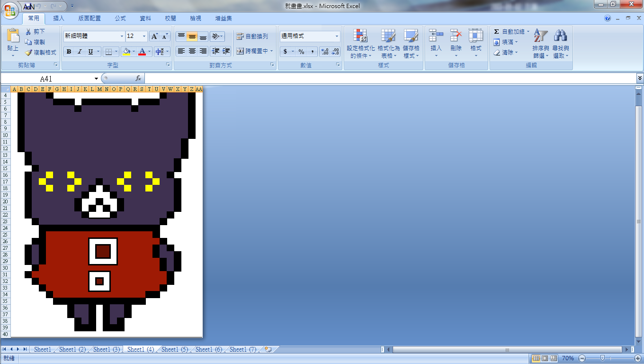Switch to the 版面配置 ribbon tab
The width and height of the screenshot is (644, 364).
tap(89, 18)
